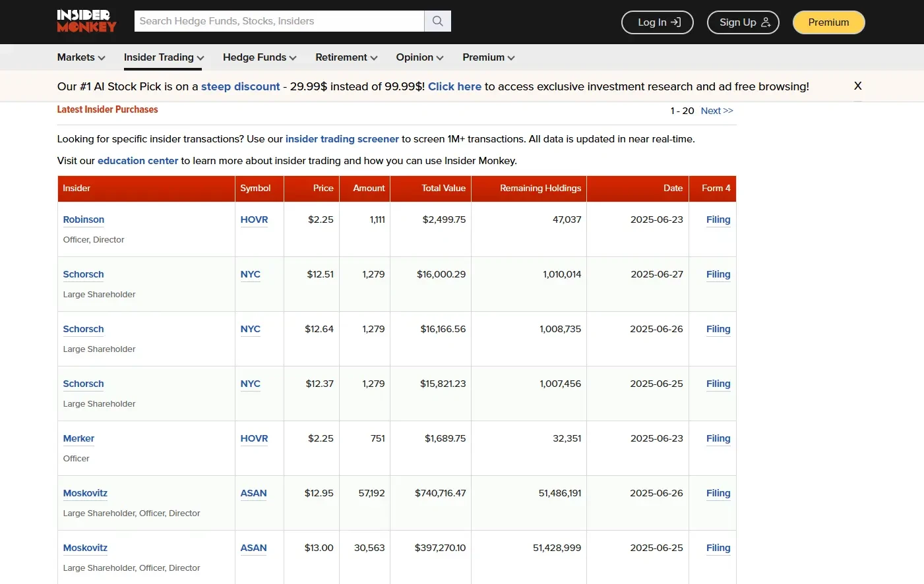Open Filing for Moskovitz 2025-06-26
924x584 pixels.
click(x=718, y=493)
